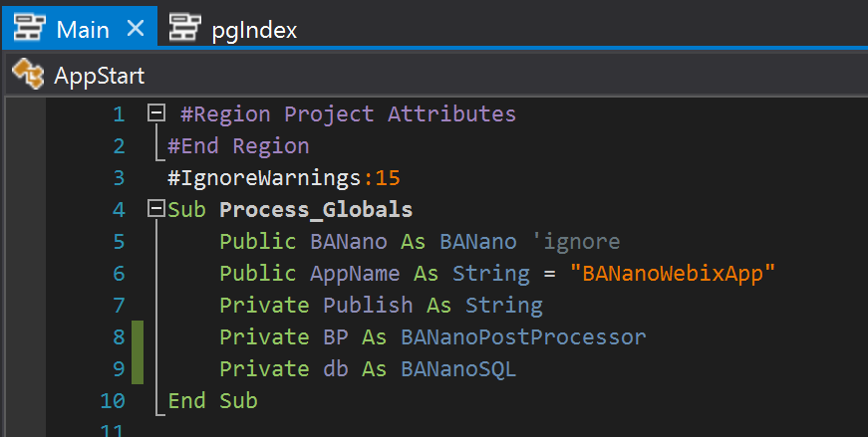Click the BANanoSQL type name
The height and width of the screenshot is (437, 868).
click(x=458, y=369)
